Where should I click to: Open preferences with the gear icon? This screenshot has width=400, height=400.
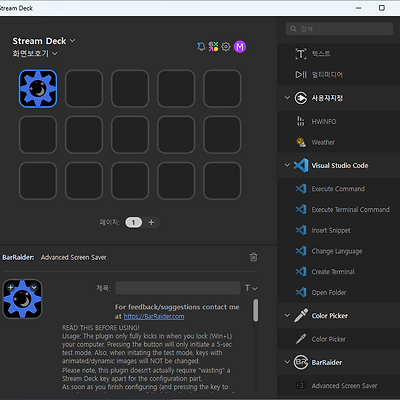[226, 47]
